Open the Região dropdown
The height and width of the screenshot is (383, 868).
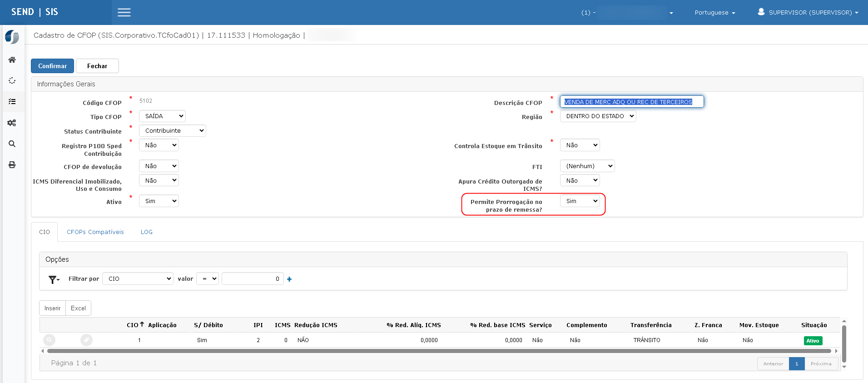[x=598, y=116]
